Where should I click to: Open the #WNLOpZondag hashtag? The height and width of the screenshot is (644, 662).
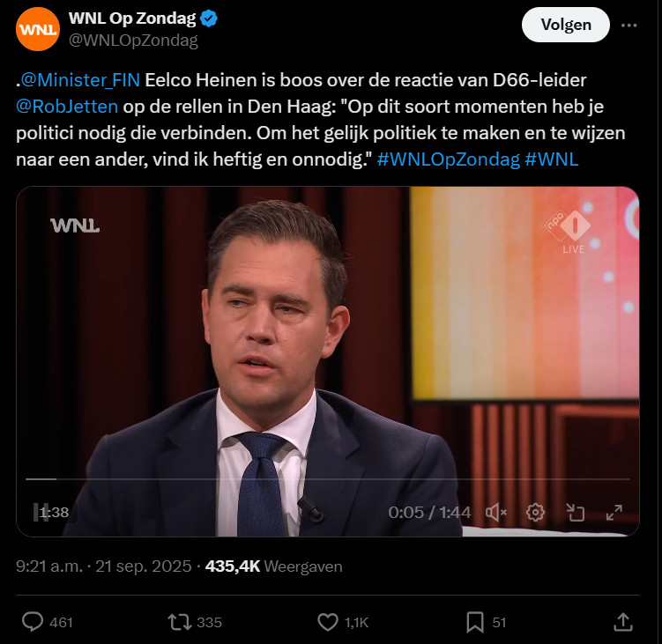pos(449,159)
